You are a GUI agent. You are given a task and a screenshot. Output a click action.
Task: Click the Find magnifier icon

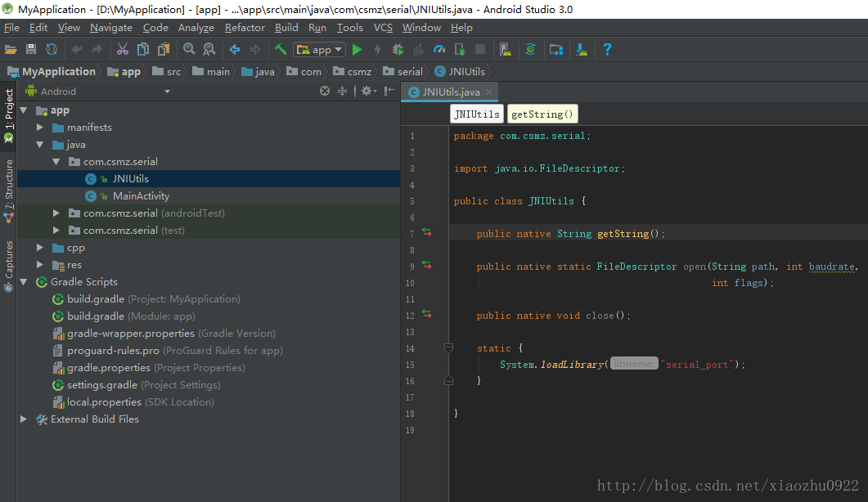[x=189, y=49]
